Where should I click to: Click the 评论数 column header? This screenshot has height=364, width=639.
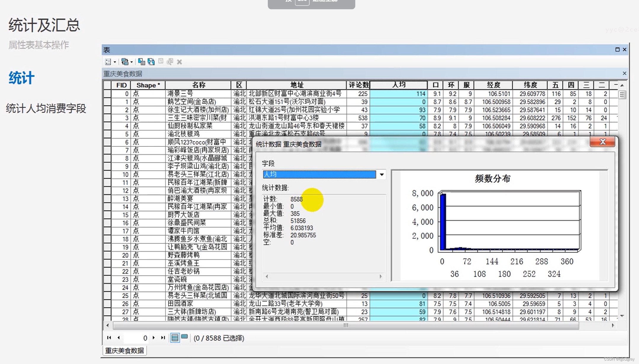[358, 85]
